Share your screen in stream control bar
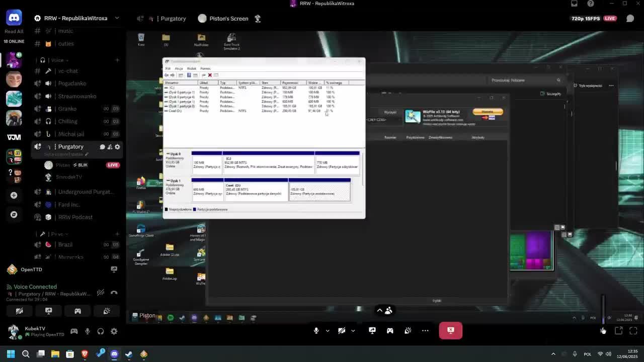Screen dimensions: 644x362 coord(372,330)
